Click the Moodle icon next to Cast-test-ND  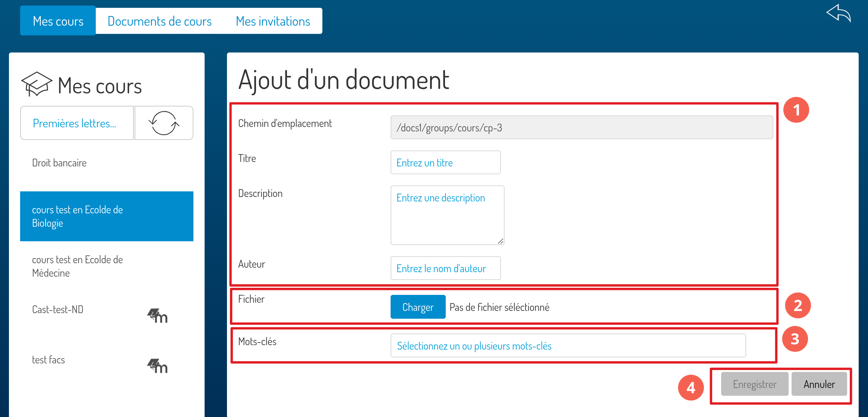tap(157, 316)
